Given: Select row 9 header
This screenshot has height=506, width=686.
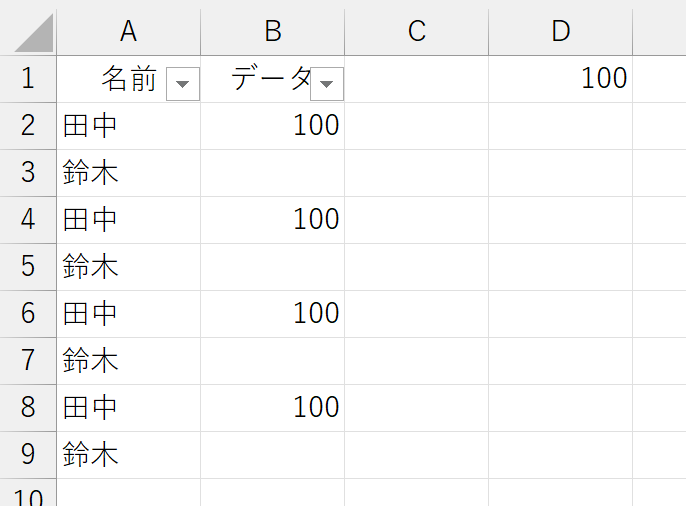Looking at the screenshot, I should point(28,455).
